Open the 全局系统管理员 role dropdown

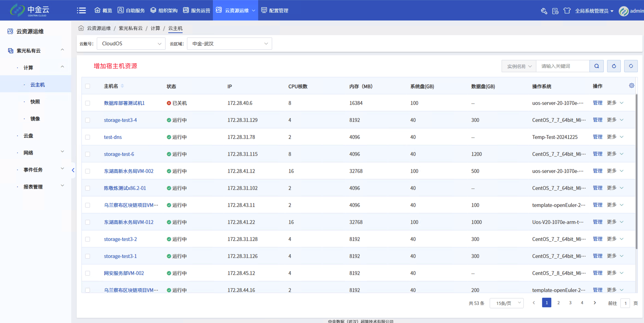[594, 11]
